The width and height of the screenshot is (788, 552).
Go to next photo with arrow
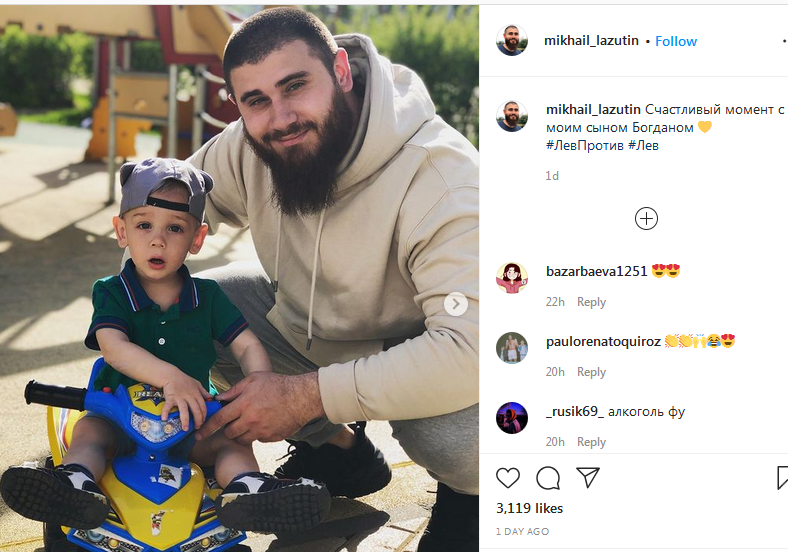(456, 304)
